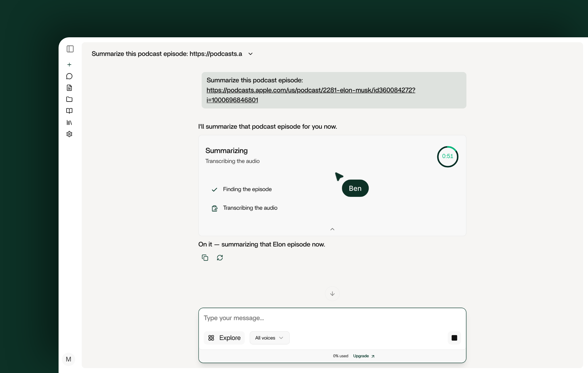This screenshot has width=588, height=373.
Task: Open the Apple Podcasts episode link
Action: 311,95
